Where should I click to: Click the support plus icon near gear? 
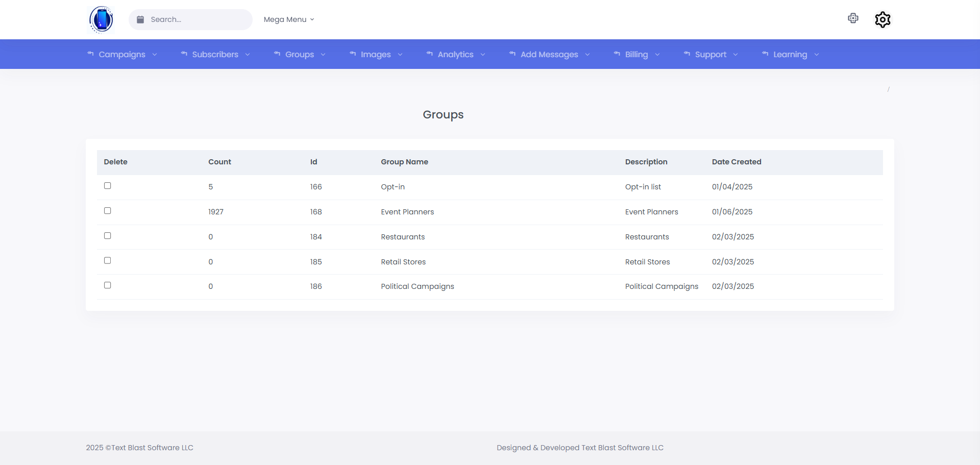tap(853, 18)
